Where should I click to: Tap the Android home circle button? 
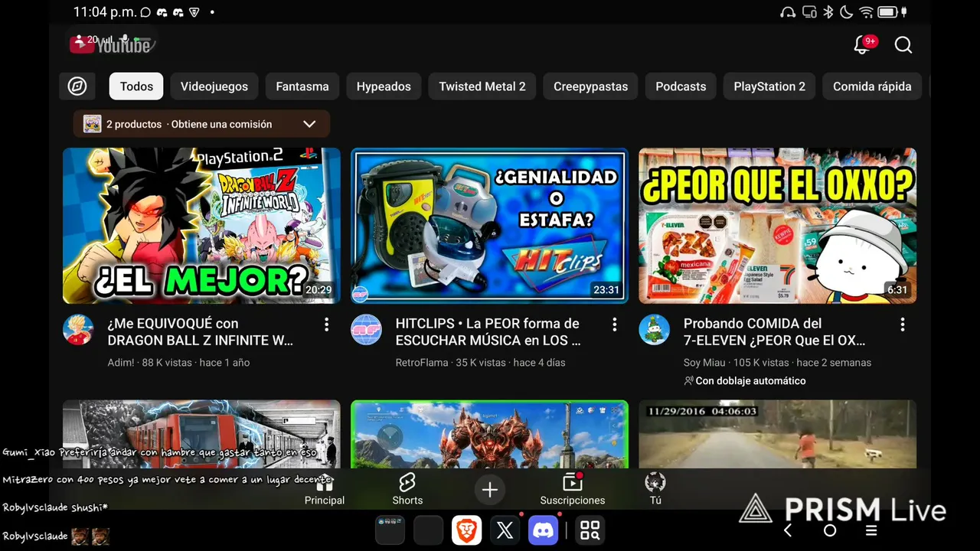830,530
